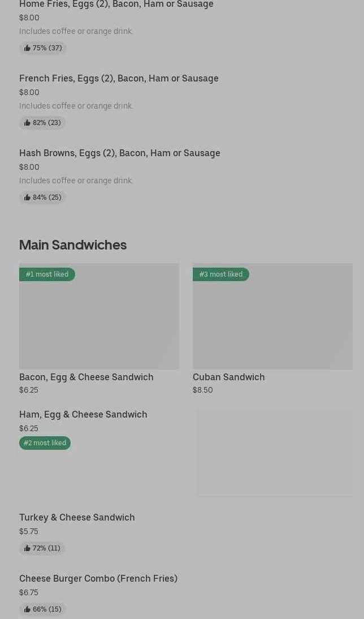Image resolution: width=364 pixels, height=619 pixels.
Task: Click the #3 most liked badge
Action: click(x=220, y=274)
